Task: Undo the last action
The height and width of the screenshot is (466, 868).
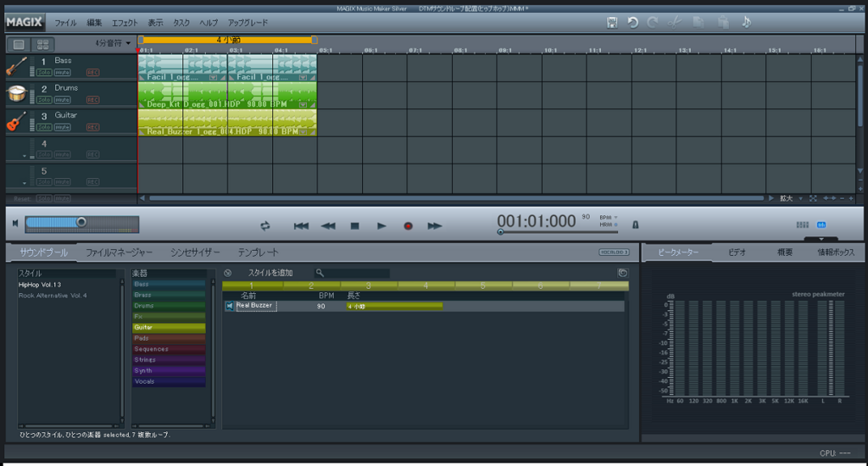Action: [632, 22]
